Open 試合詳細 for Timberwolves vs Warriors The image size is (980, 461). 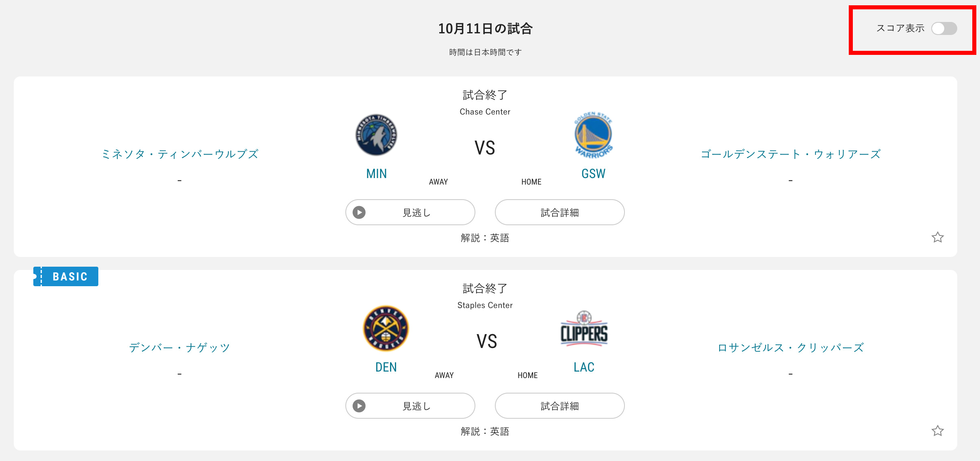pos(559,212)
